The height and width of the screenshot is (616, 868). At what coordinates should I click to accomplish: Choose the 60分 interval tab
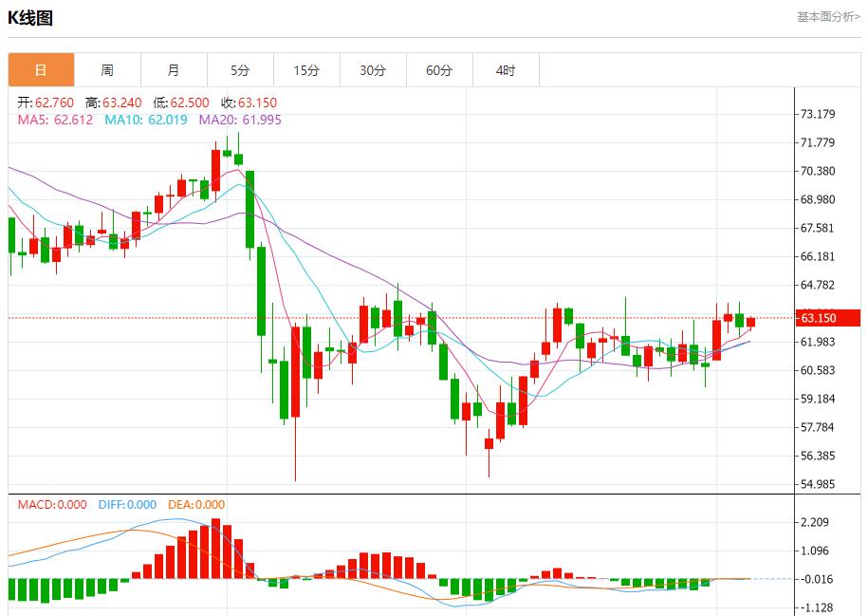pyautogui.click(x=439, y=70)
